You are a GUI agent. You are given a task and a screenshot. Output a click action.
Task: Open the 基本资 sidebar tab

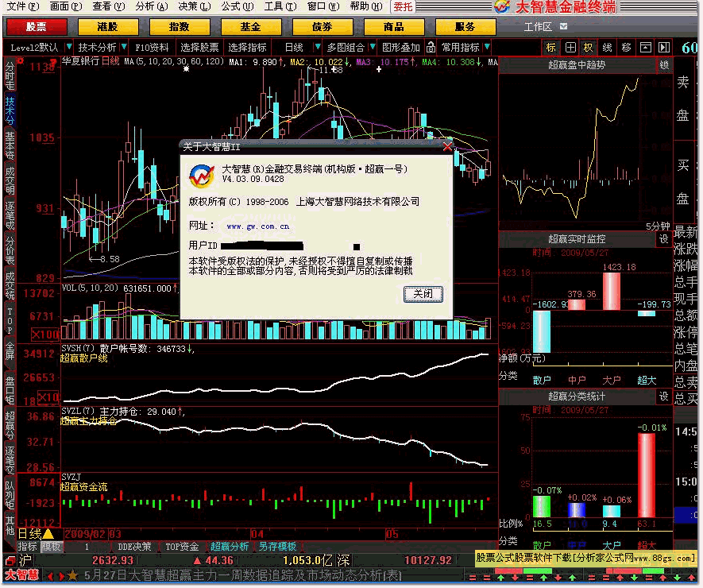[x=10, y=145]
